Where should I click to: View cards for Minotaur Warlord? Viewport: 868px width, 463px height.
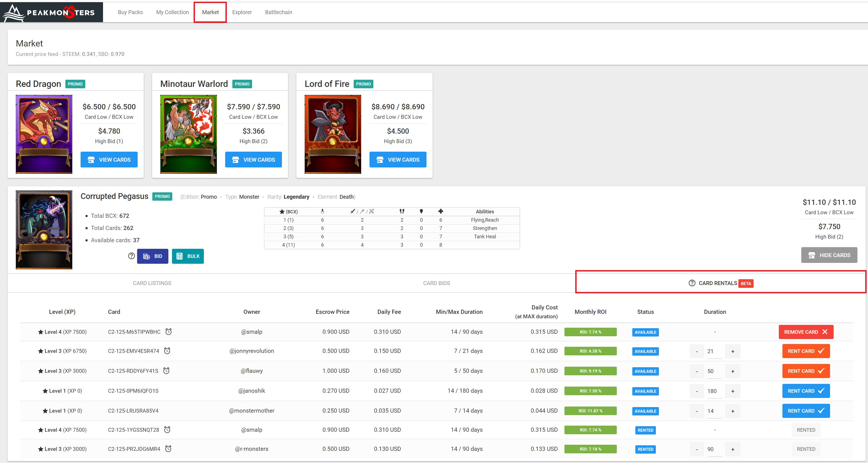[x=253, y=160]
